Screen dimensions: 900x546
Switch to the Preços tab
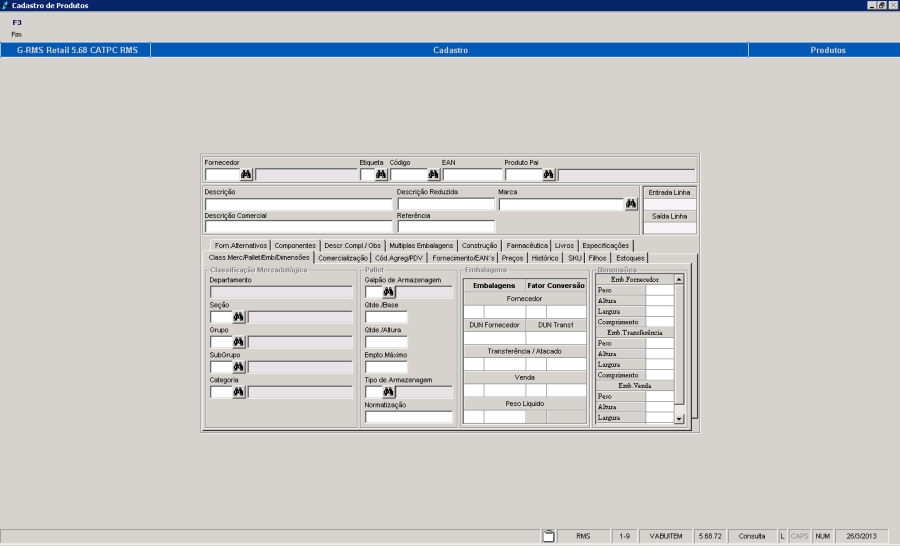coord(512,258)
